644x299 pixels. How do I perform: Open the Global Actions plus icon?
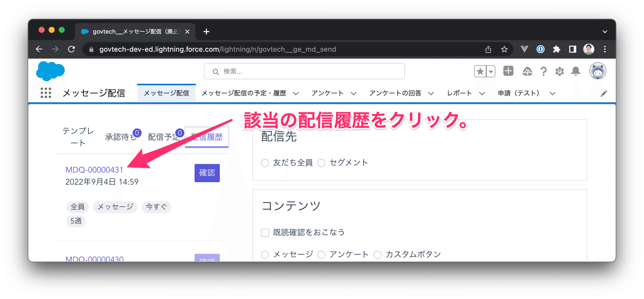tap(508, 71)
